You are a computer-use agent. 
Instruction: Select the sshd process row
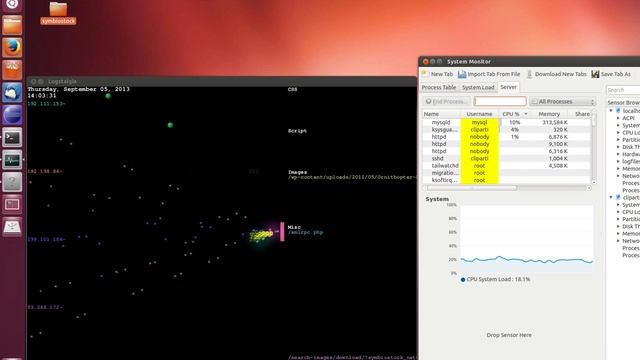(506, 158)
